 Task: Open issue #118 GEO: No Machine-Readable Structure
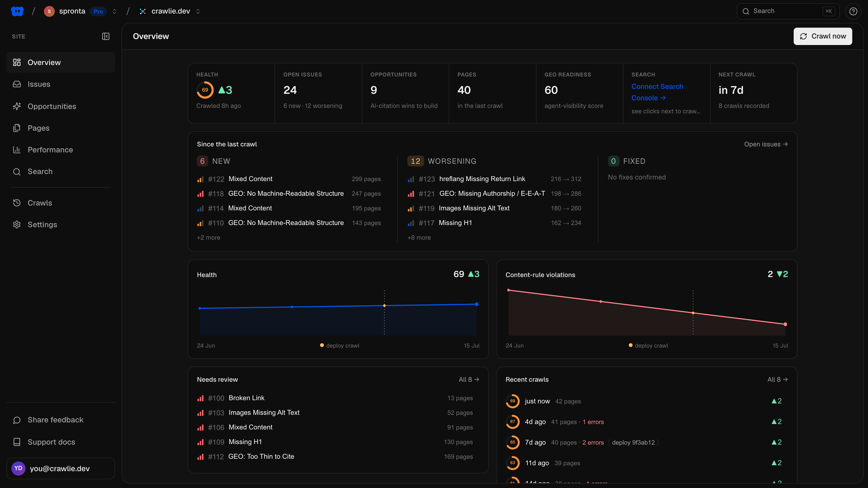pyautogui.click(x=289, y=194)
